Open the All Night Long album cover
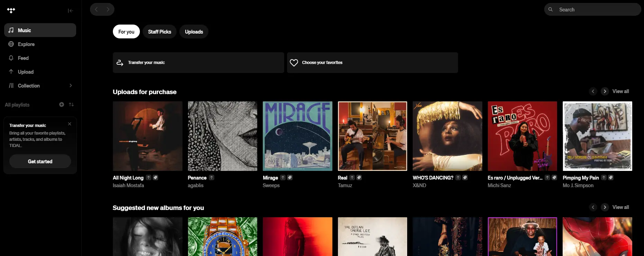The height and width of the screenshot is (256, 644). (147, 136)
